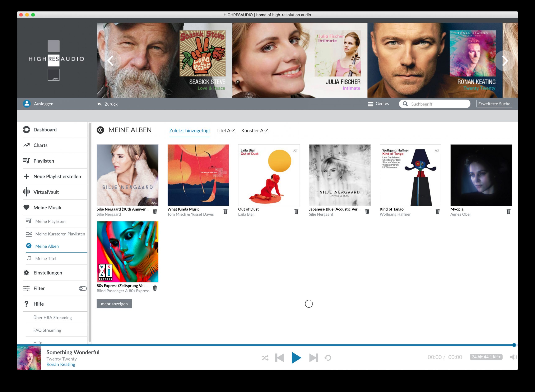Click the mehr anzeigen button
This screenshot has height=392, width=535.
pos(114,304)
